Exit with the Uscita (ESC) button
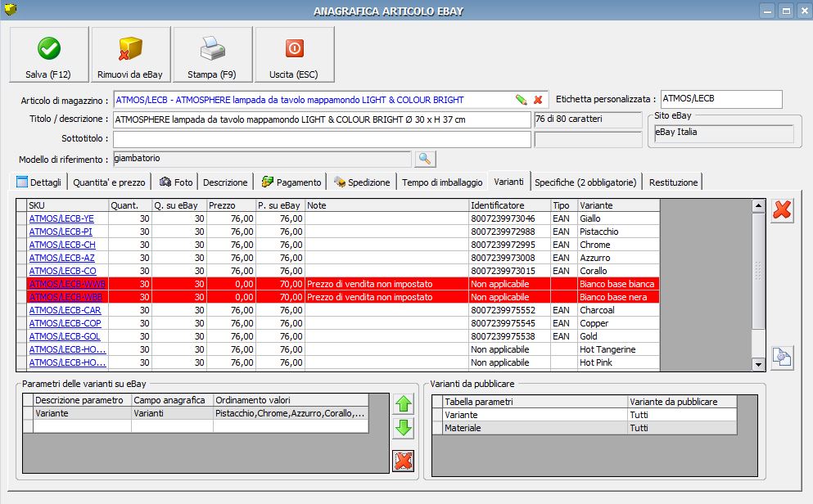The image size is (813, 504). tap(294, 55)
